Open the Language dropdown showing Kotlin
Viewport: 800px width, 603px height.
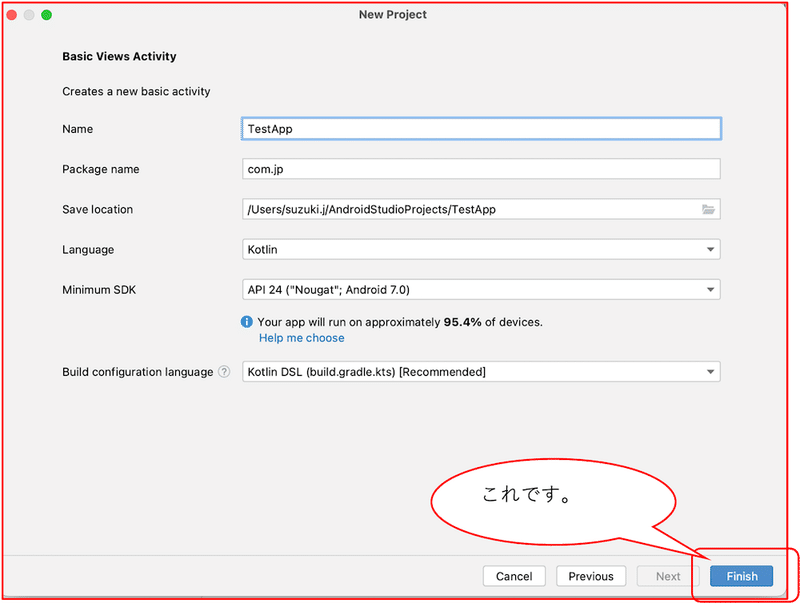tap(481, 249)
